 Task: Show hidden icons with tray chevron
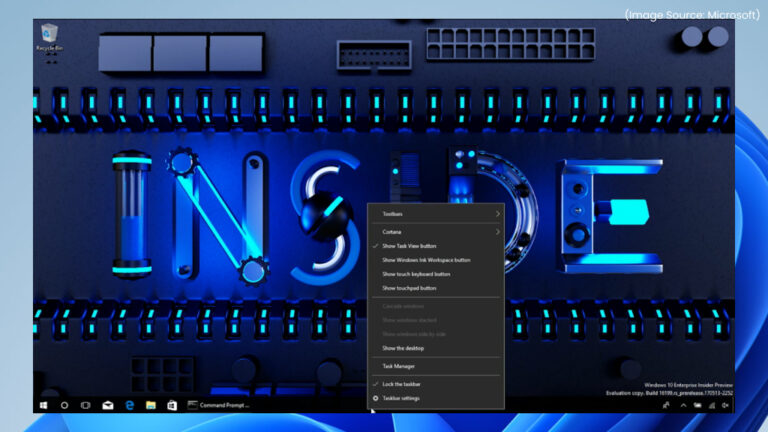(x=683, y=405)
